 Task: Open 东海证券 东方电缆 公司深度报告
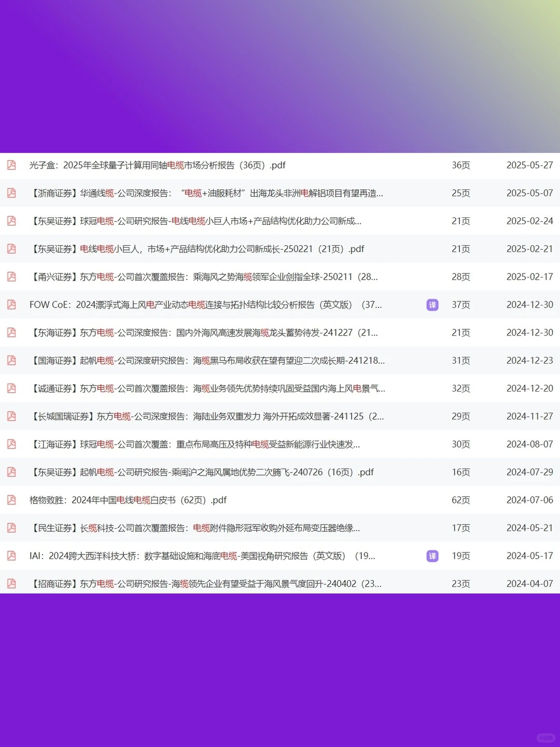[204, 333]
